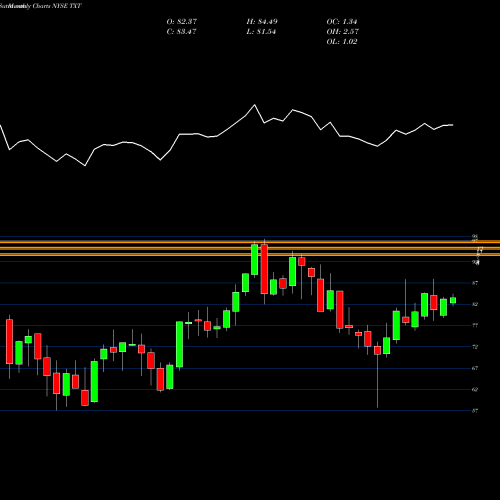The image size is (500, 500).
Task: Click the tallest red candle at the price peak
Action: [x=264, y=269]
